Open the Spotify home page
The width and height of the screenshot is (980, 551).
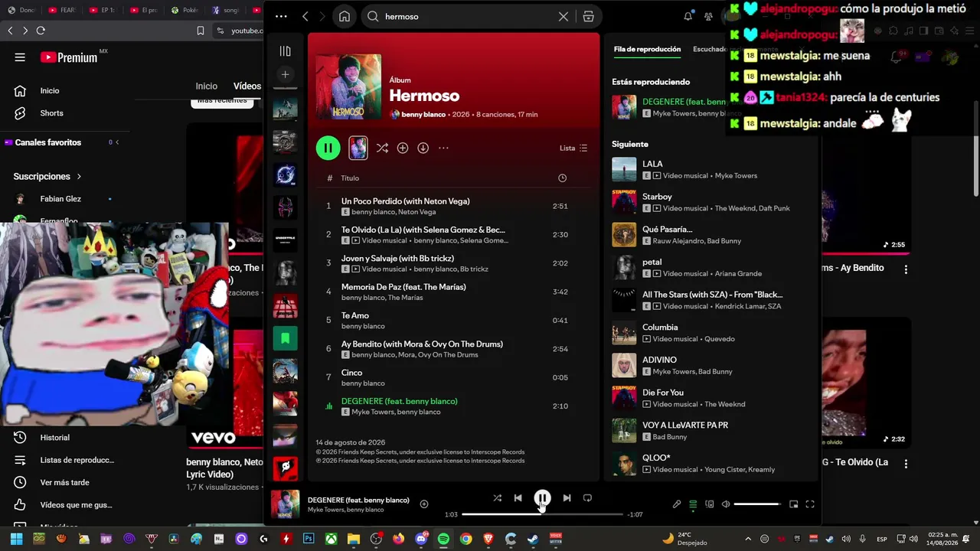(345, 16)
